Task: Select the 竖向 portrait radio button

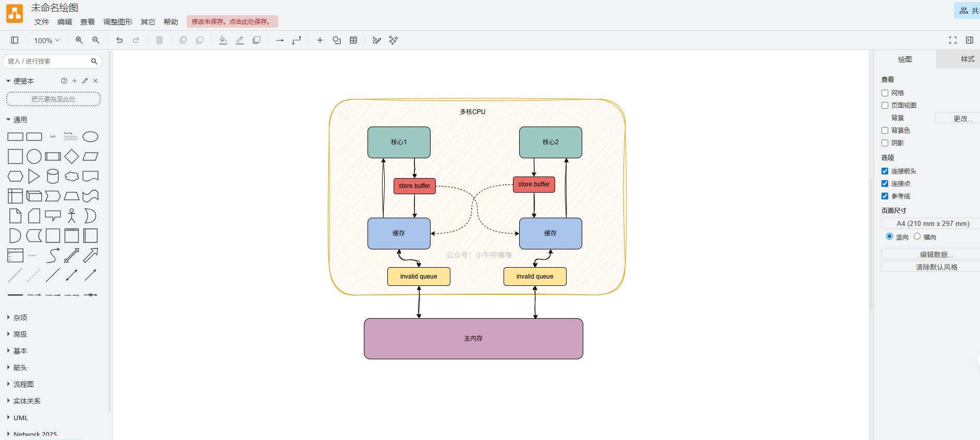Action: click(889, 236)
